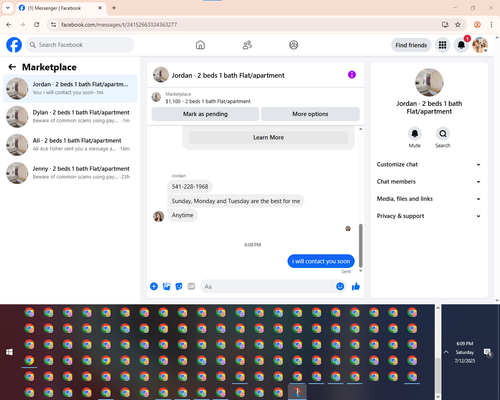Viewport: 500px width, 400px height.
Task: Click the chat scroll up arrow
Action: (x=360, y=129)
